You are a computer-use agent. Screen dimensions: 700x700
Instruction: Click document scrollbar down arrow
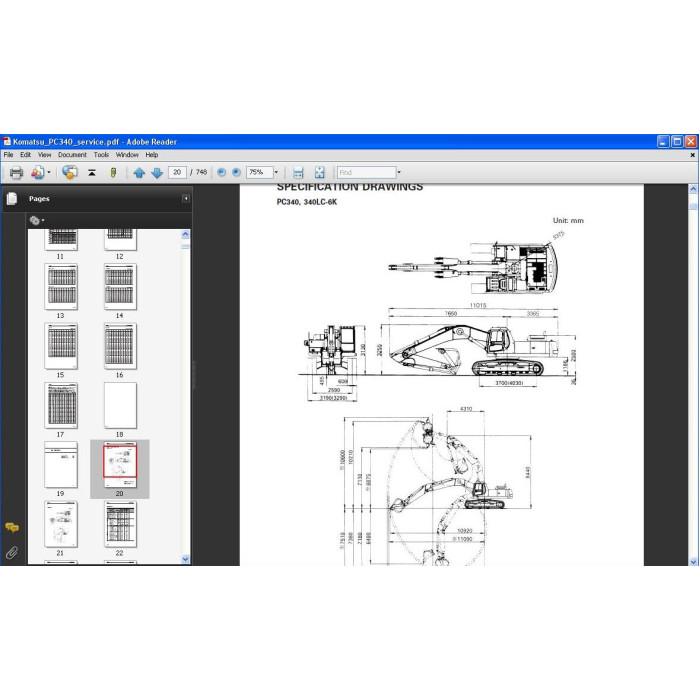coord(693,561)
